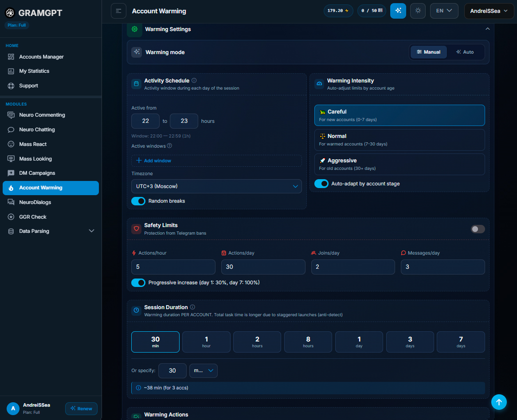
Task: Click the Renew plan button
Action: point(81,408)
